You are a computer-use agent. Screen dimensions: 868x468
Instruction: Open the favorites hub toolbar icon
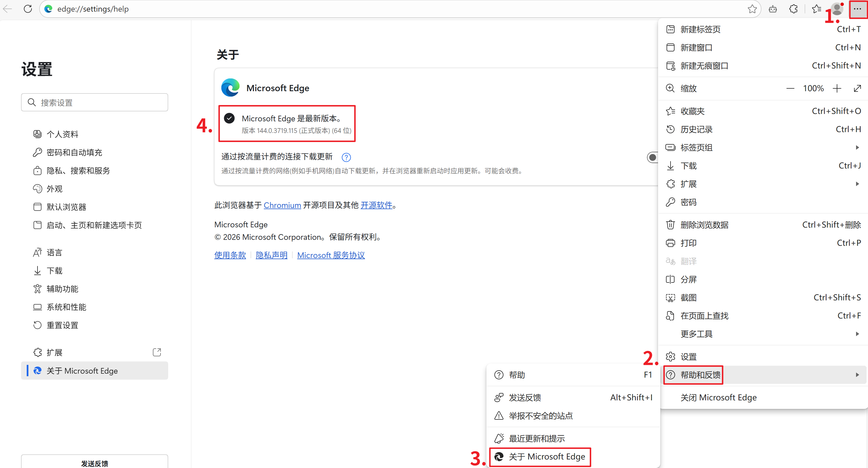coord(816,9)
